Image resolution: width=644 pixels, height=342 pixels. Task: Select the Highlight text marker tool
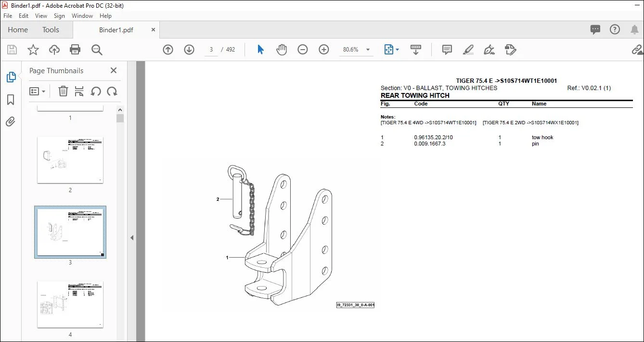(x=468, y=50)
